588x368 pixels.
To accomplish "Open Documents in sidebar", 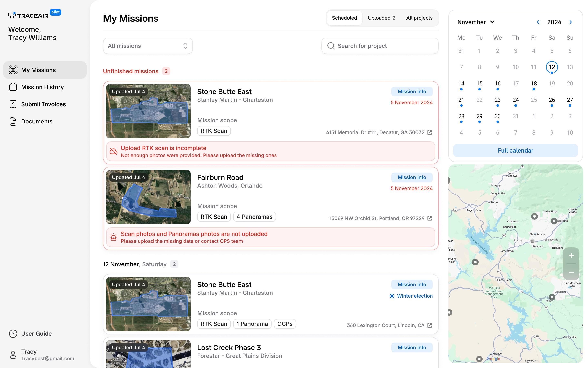I will point(45,121).
